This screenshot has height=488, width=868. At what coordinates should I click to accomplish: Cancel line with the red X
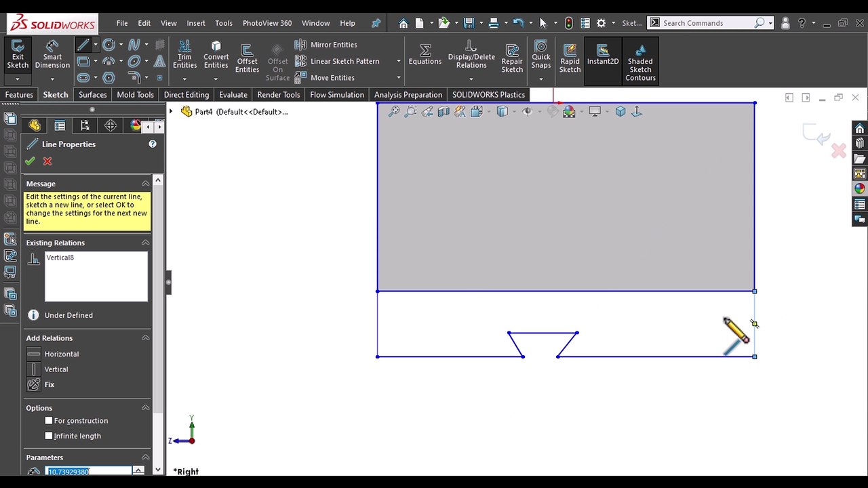pyautogui.click(x=47, y=161)
